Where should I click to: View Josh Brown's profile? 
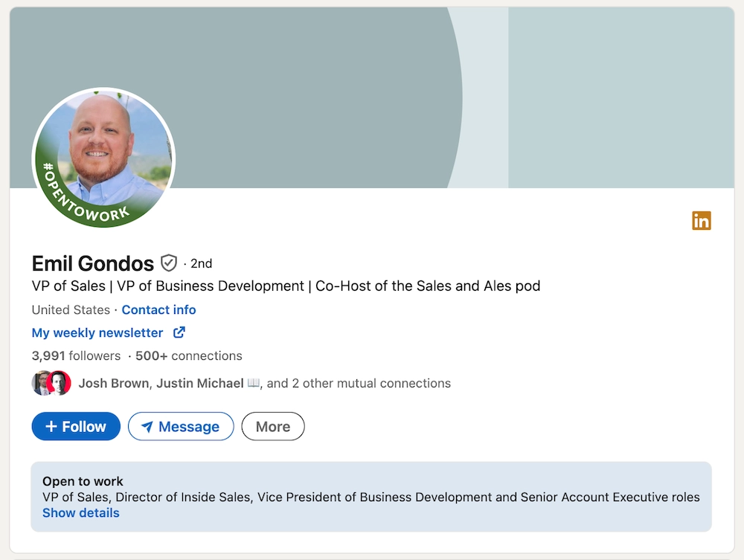tap(113, 383)
